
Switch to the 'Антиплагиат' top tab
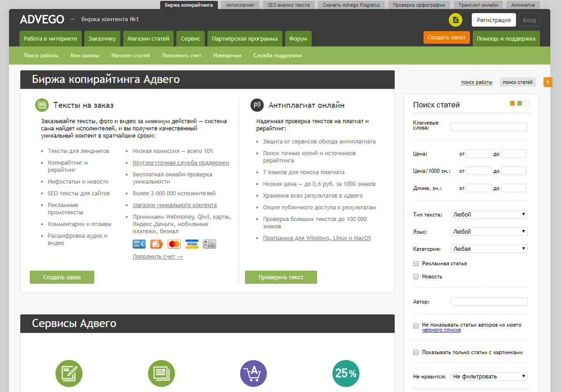point(240,5)
